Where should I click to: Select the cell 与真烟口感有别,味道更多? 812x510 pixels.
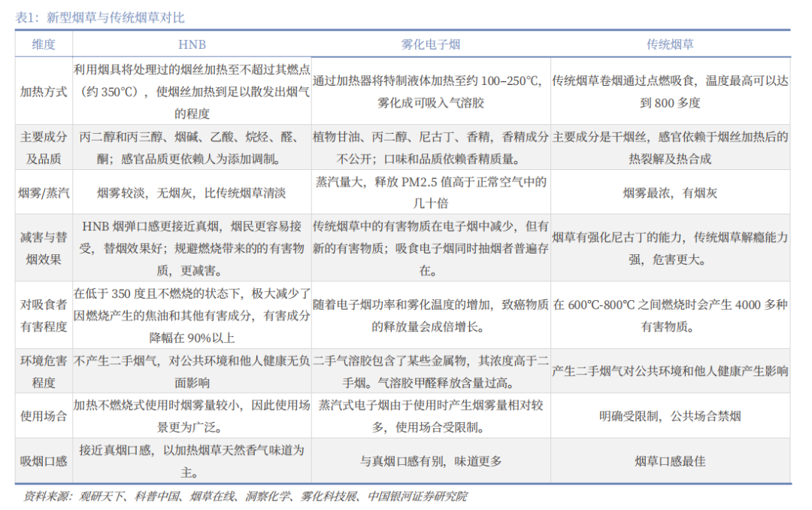tap(431, 461)
